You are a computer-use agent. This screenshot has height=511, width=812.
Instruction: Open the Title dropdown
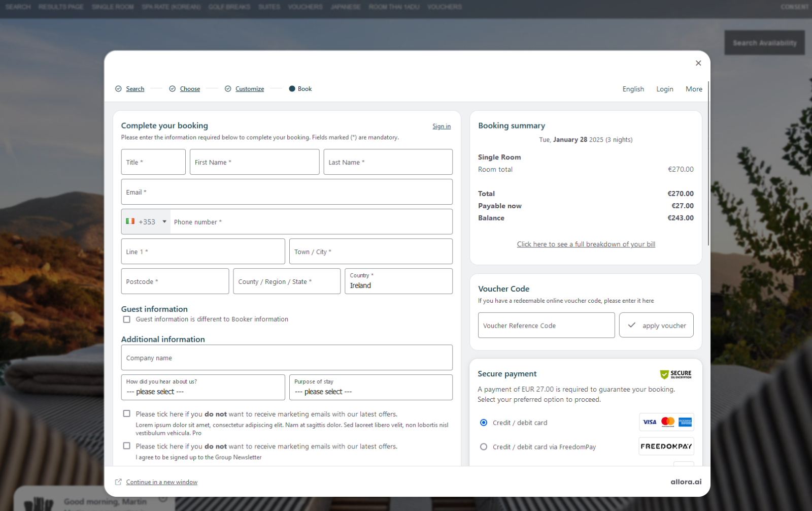point(153,162)
